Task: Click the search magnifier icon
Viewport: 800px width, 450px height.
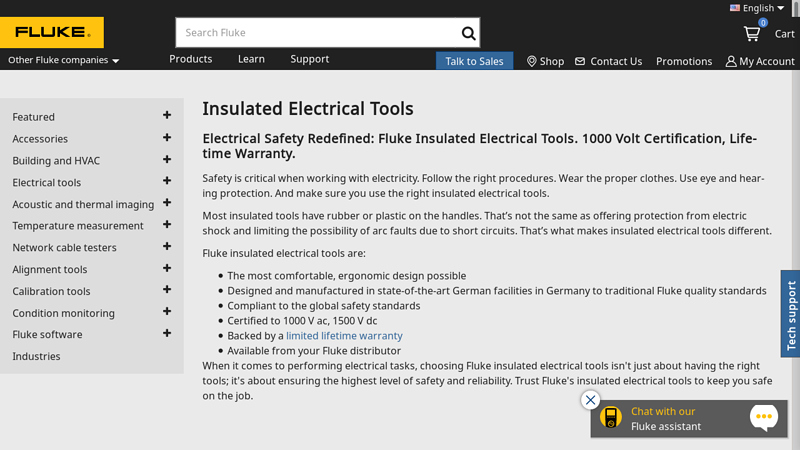Action: (468, 33)
